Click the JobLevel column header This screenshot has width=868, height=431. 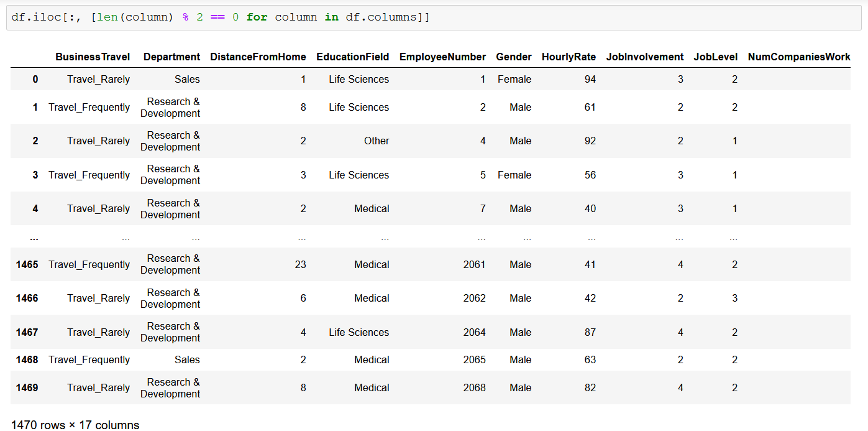coord(715,57)
